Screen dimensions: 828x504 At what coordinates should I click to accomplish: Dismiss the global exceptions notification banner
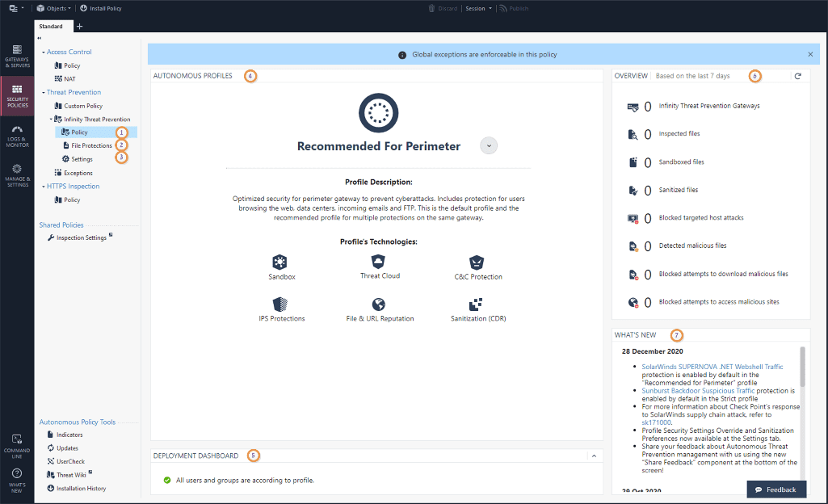pyautogui.click(x=810, y=53)
